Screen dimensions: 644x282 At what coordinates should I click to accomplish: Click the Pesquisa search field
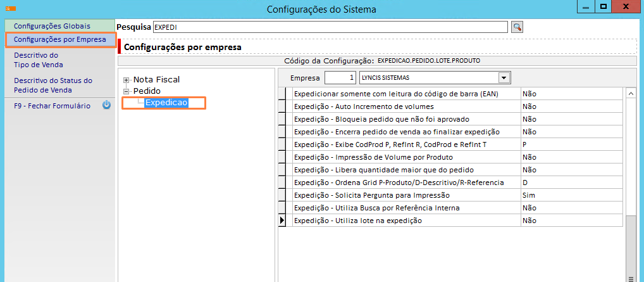tap(330, 27)
